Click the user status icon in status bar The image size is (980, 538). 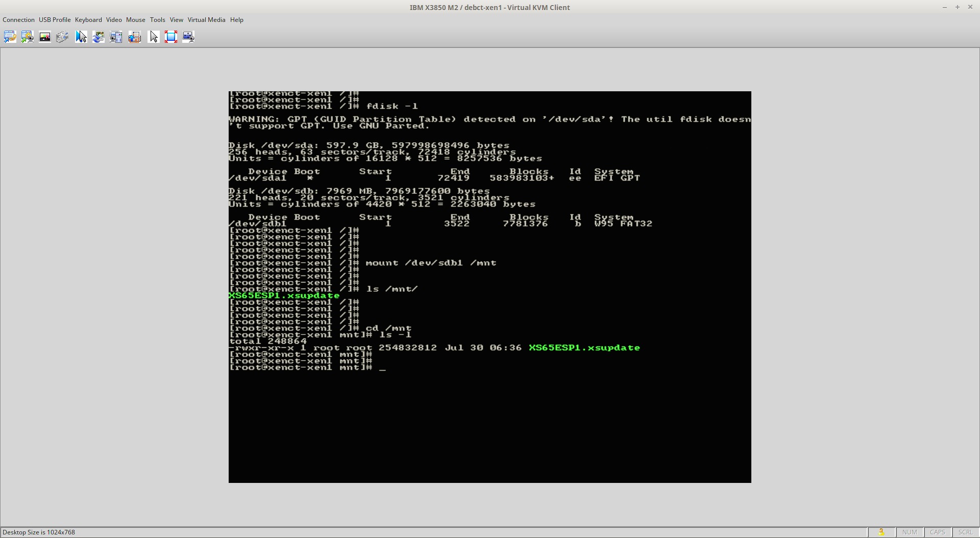click(x=881, y=532)
